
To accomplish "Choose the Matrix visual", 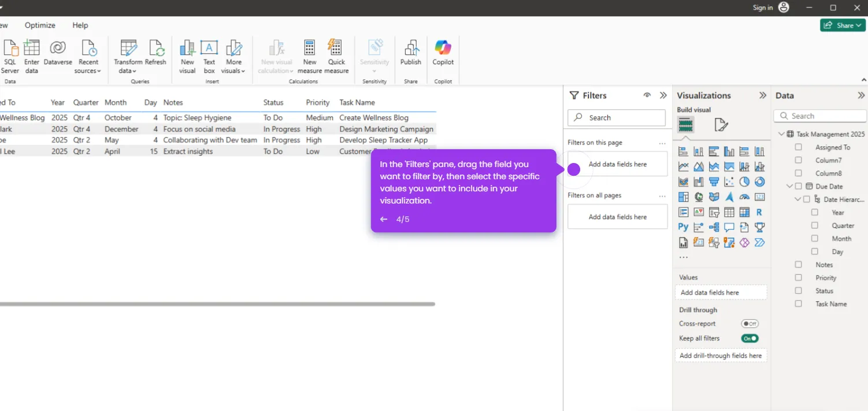I will click(744, 212).
